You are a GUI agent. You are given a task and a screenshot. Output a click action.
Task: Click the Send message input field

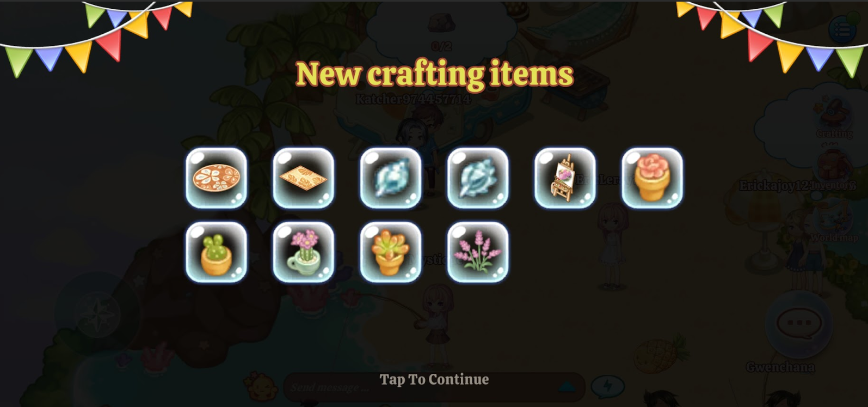(419, 387)
